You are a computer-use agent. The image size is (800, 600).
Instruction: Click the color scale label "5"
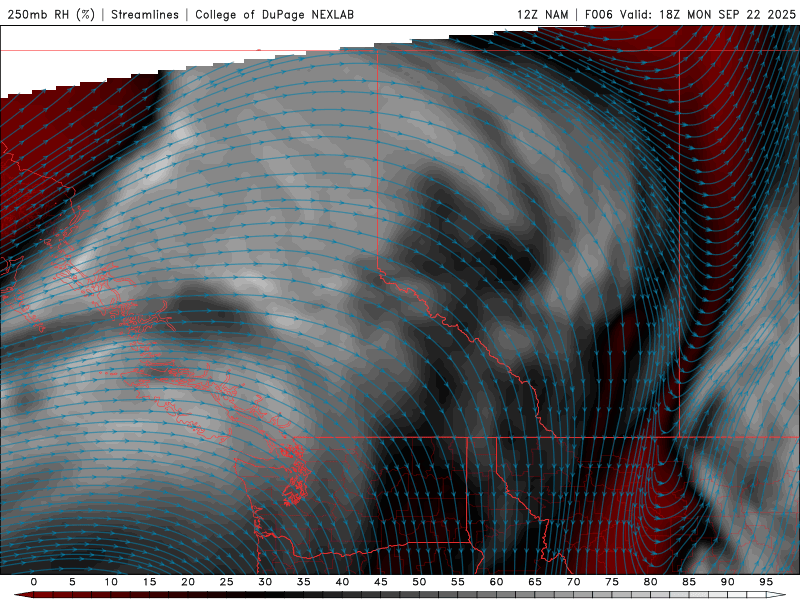click(72, 582)
